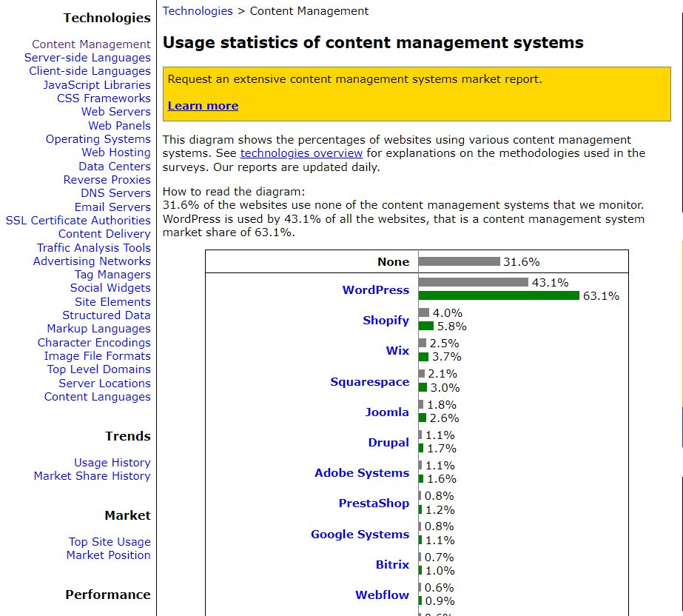The image size is (683, 616).
Task: Click PrestaShop in the diagram
Action: coord(374,503)
